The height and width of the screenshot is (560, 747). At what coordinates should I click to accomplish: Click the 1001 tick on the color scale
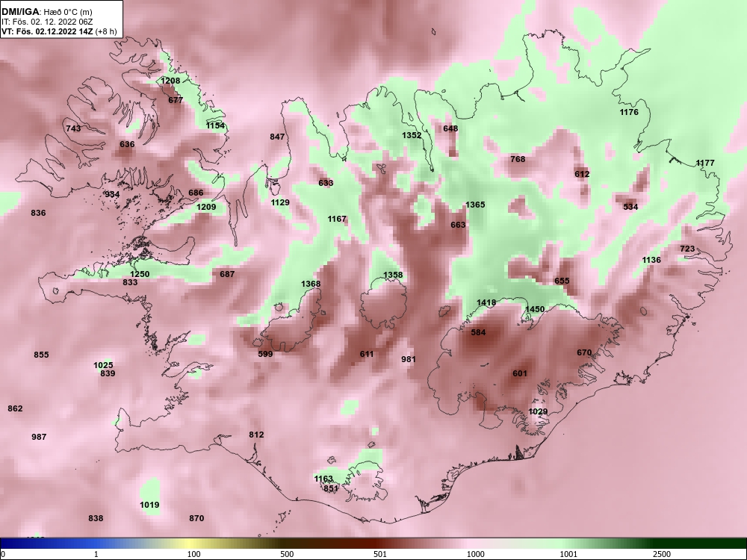(x=569, y=554)
